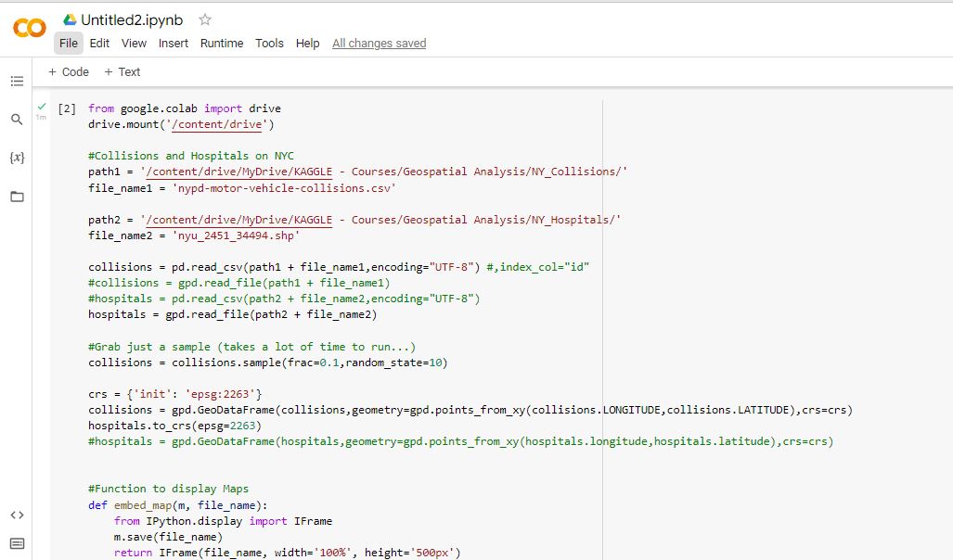Open the Runtime menu
This screenshot has height=560, width=953.
[222, 43]
